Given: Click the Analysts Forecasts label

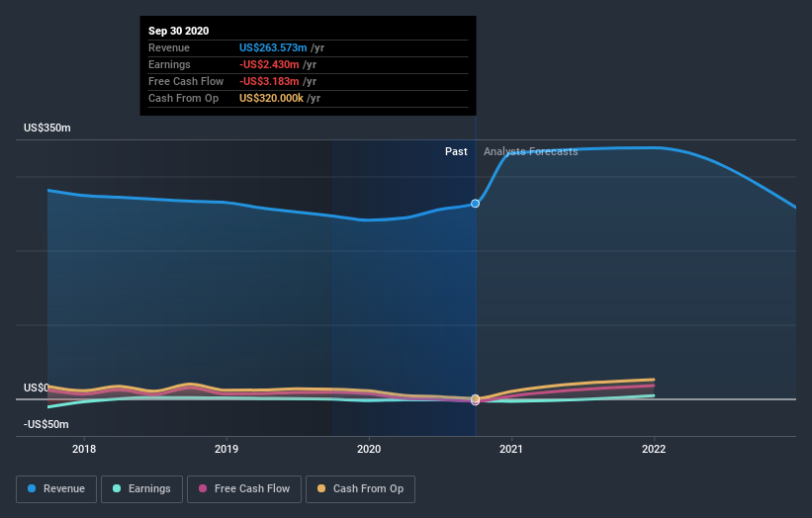Looking at the screenshot, I should 531,151.
